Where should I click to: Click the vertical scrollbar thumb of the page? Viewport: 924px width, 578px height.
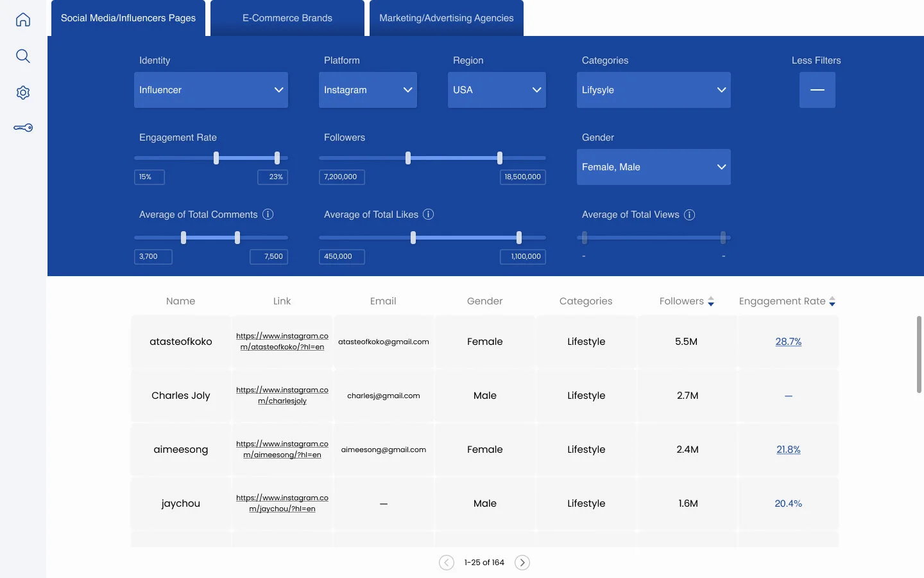[x=920, y=355]
